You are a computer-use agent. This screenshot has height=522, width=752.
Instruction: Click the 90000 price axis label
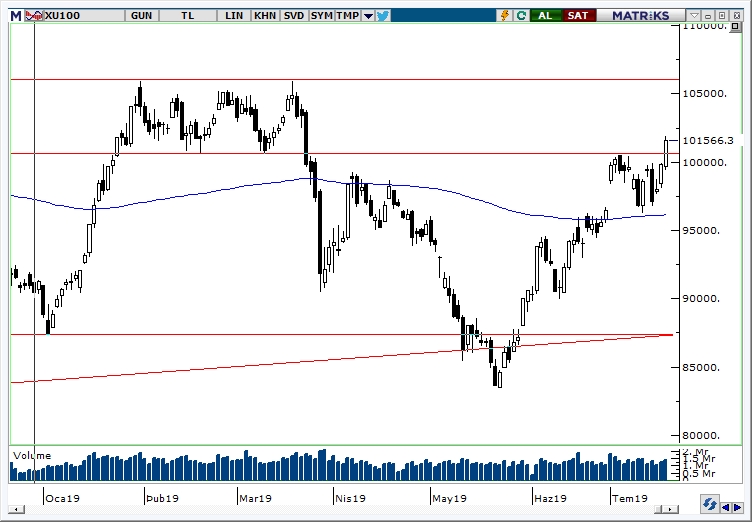click(x=701, y=298)
